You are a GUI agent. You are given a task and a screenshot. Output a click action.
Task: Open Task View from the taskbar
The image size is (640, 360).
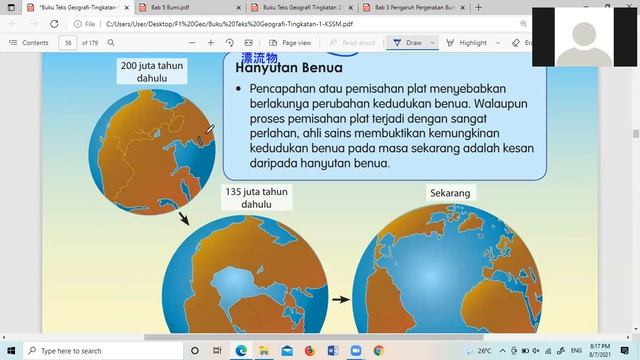[x=217, y=351]
